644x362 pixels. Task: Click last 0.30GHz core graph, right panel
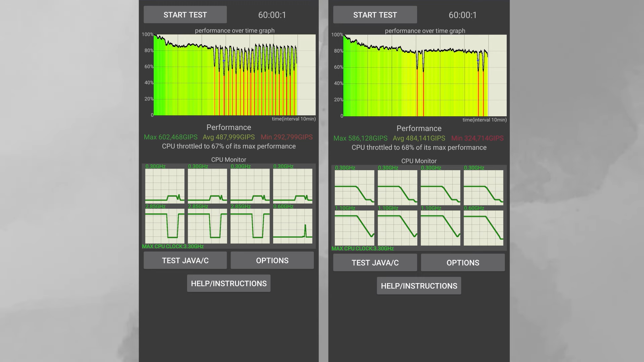point(483,188)
